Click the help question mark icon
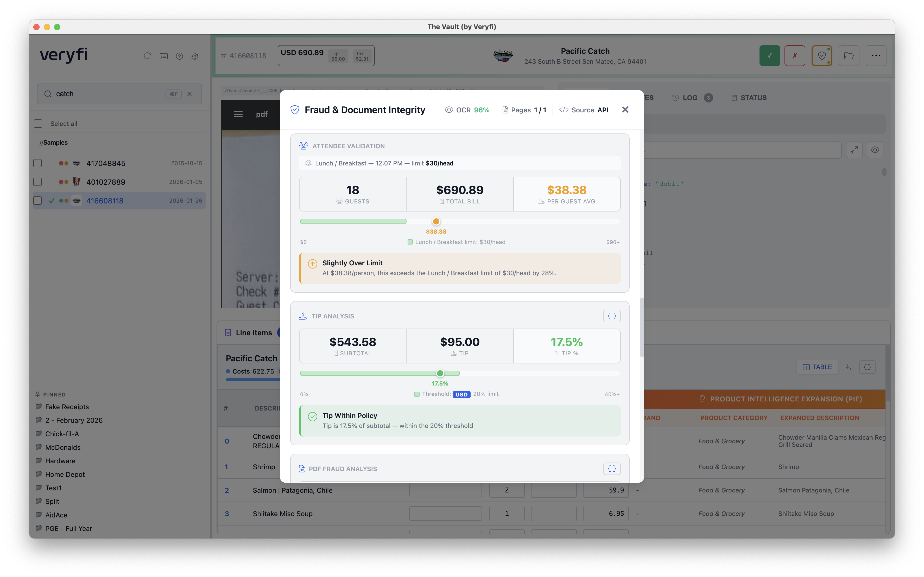This screenshot has height=577, width=924. (179, 56)
